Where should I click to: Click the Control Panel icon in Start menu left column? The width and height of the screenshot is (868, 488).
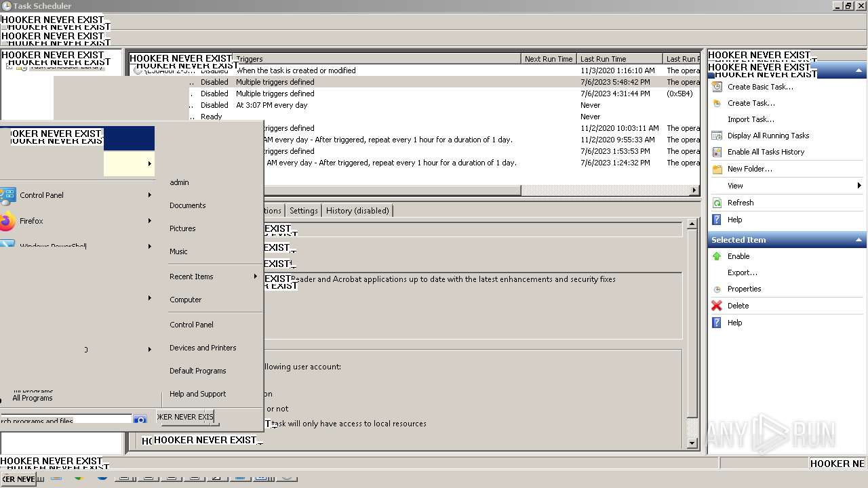[x=7, y=196]
